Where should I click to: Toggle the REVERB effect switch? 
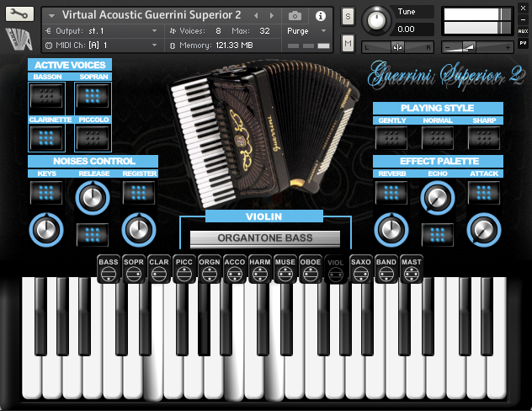[x=391, y=193]
